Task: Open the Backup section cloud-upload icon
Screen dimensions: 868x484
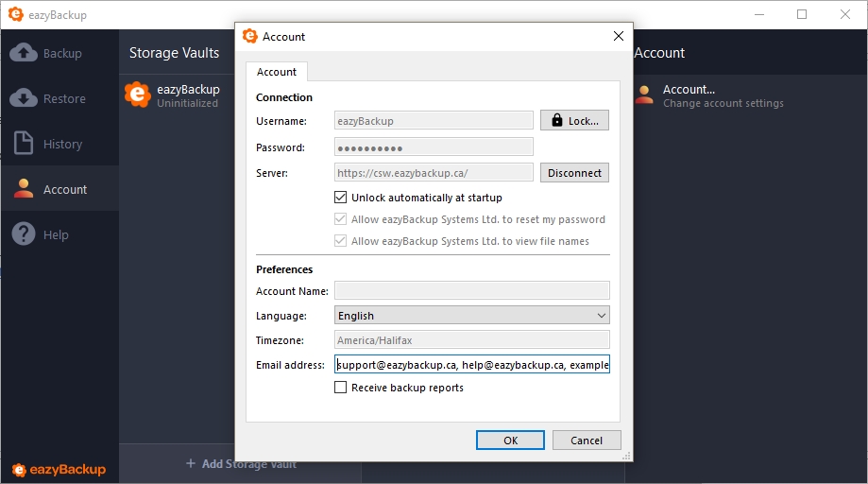Action: coord(24,53)
